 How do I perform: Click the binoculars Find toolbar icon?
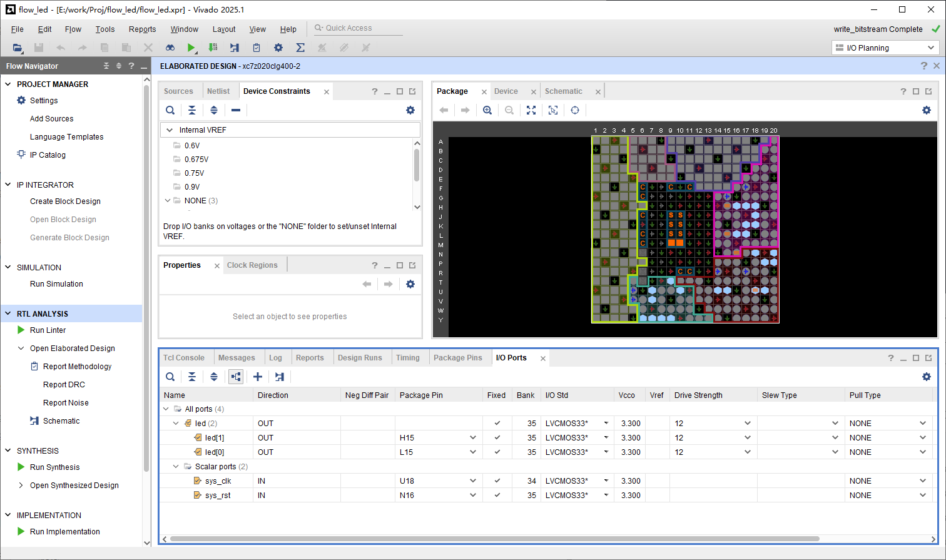[x=170, y=48]
